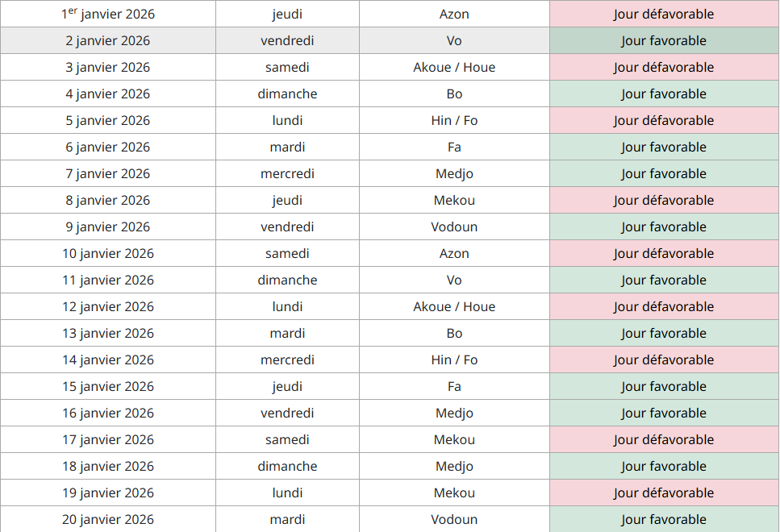Viewport: 780px width, 532px height.
Task: Click the "1er janvier 2026" date cell
Action: [x=108, y=15]
